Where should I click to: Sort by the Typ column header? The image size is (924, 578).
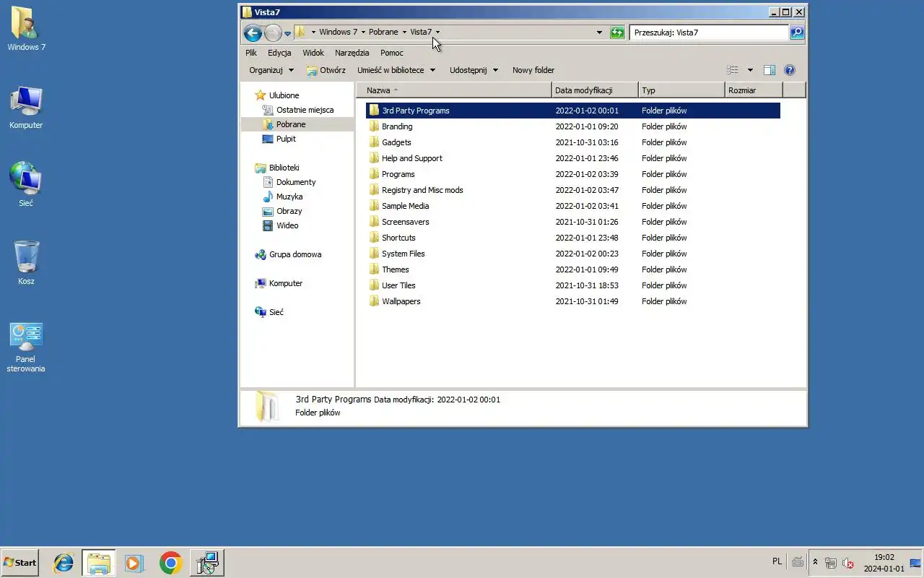point(681,90)
